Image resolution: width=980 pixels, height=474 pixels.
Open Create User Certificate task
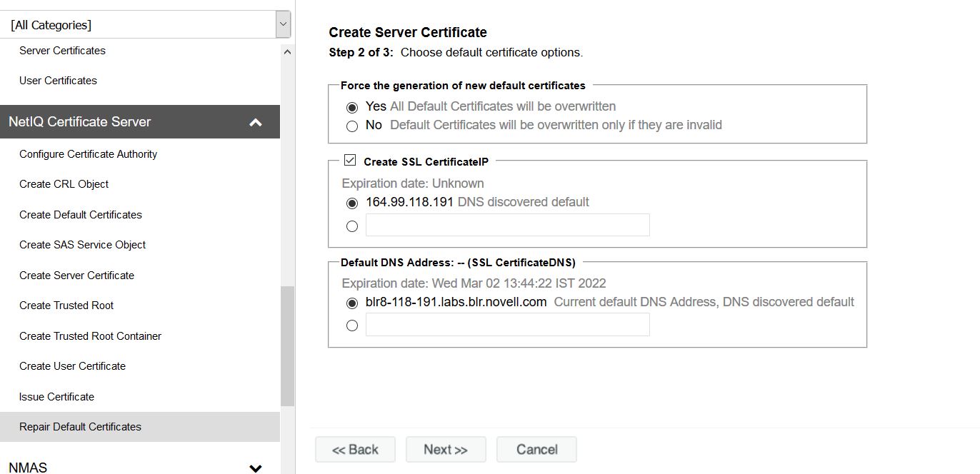(x=72, y=366)
